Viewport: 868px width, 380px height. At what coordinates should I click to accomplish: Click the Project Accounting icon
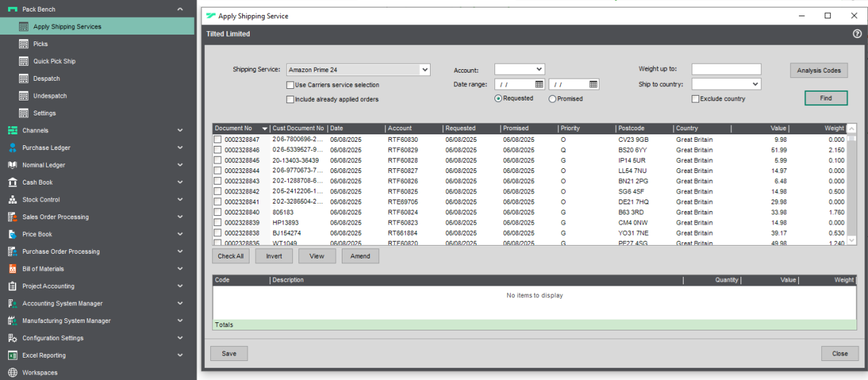pos(12,286)
